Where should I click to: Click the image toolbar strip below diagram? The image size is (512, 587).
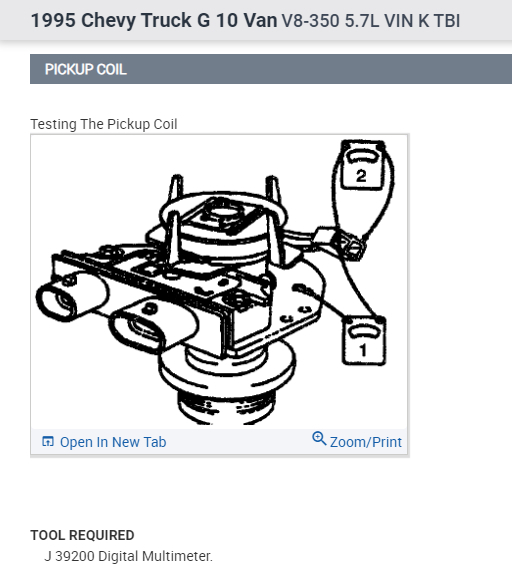click(x=219, y=442)
